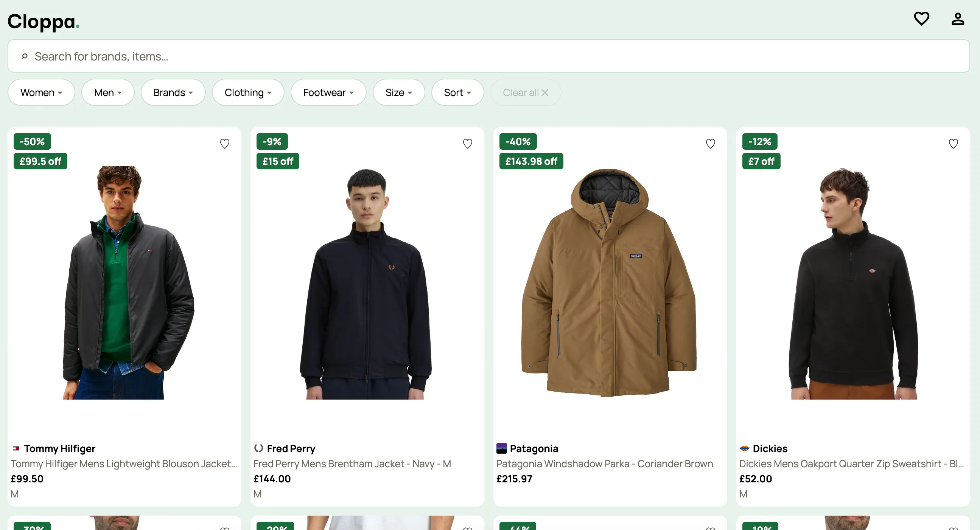Click the £99.50 price
This screenshot has height=530, width=980.
pyautogui.click(x=27, y=479)
